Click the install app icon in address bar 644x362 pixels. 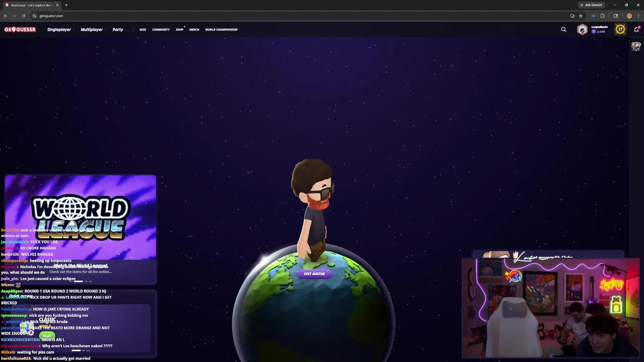tap(572, 16)
